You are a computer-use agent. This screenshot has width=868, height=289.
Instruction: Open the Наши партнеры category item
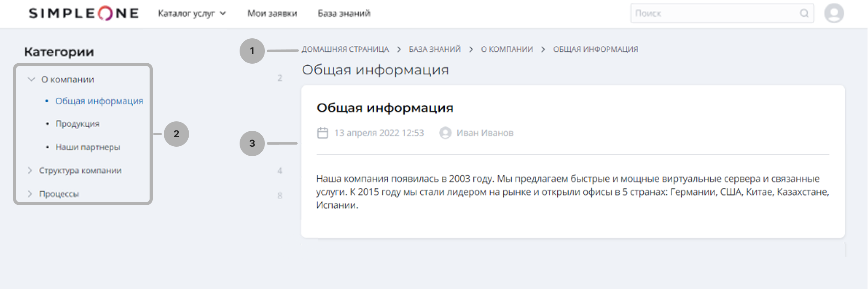point(88,147)
